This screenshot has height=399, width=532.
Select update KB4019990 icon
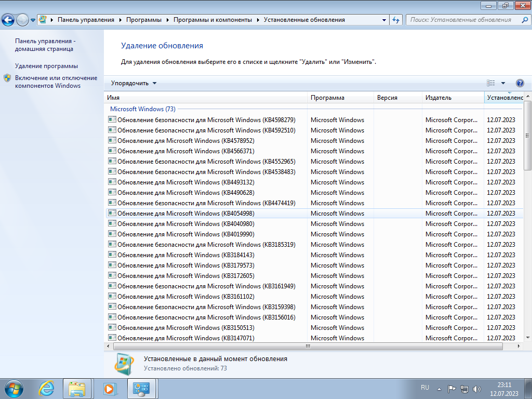click(112, 234)
